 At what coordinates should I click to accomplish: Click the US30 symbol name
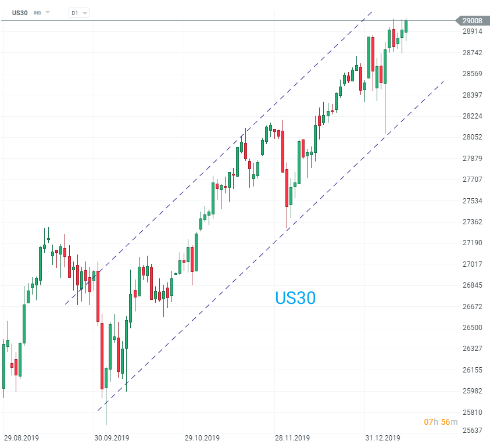point(20,13)
